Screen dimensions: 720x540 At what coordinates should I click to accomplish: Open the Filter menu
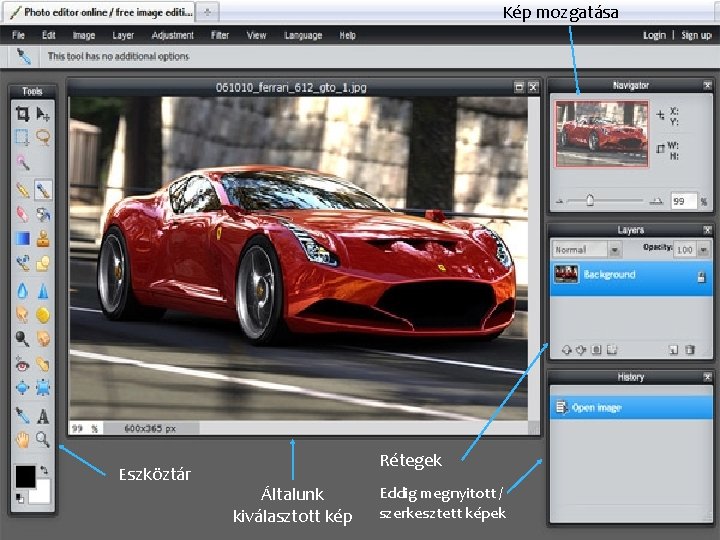tap(220, 35)
